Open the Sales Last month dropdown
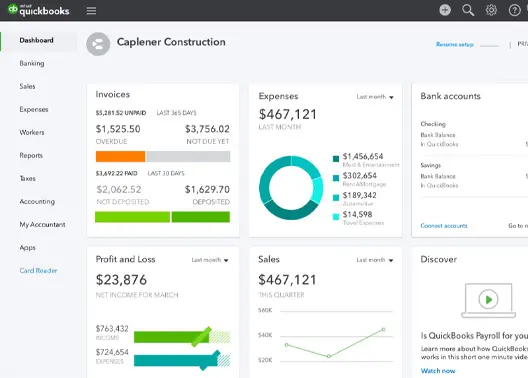 (x=375, y=260)
